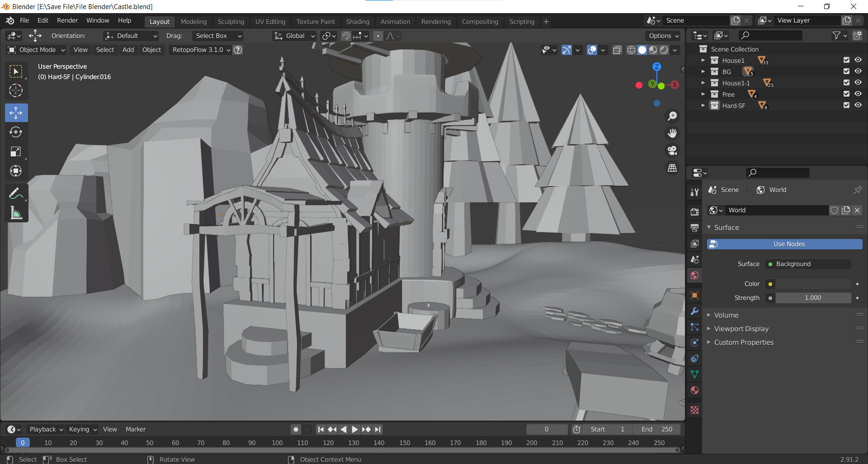868x464 pixels.
Task: Open the Render menu
Action: tap(67, 20)
